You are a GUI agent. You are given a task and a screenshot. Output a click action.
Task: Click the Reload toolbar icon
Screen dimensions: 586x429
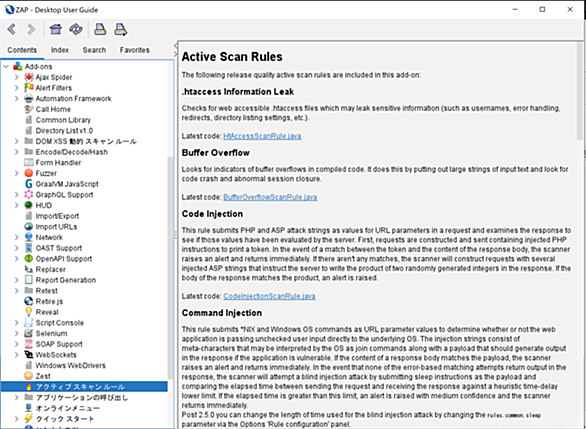click(x=76, y=29)
